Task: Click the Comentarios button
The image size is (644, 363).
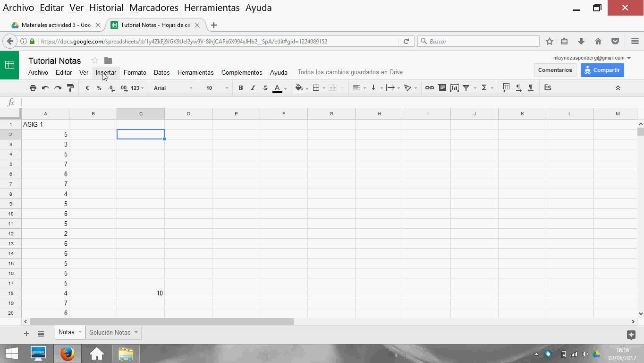Action: (555, 70)
